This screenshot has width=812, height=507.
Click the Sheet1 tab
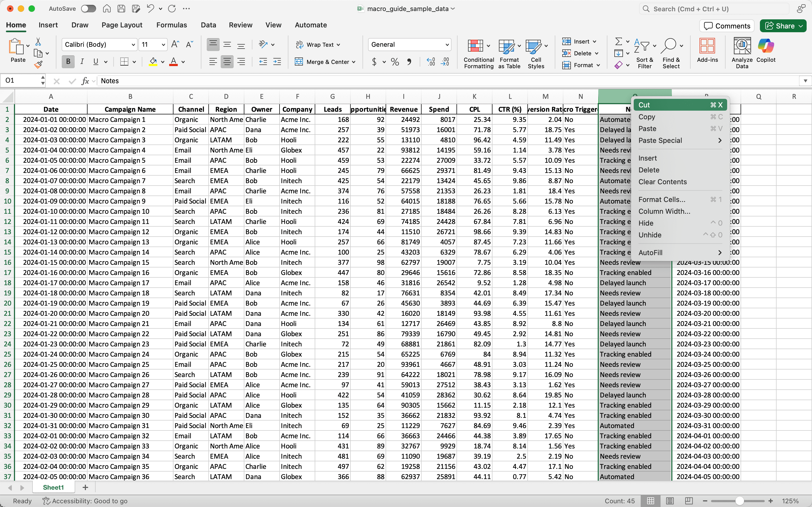click(x=53, y=487)
